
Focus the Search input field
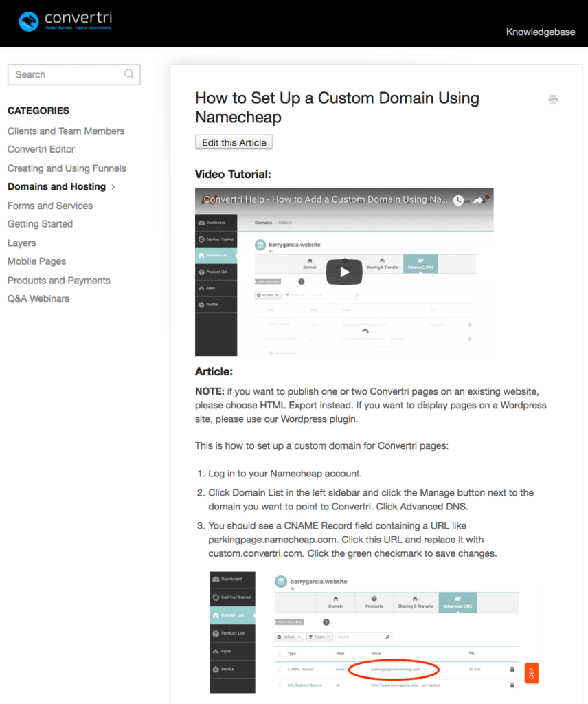74,74
